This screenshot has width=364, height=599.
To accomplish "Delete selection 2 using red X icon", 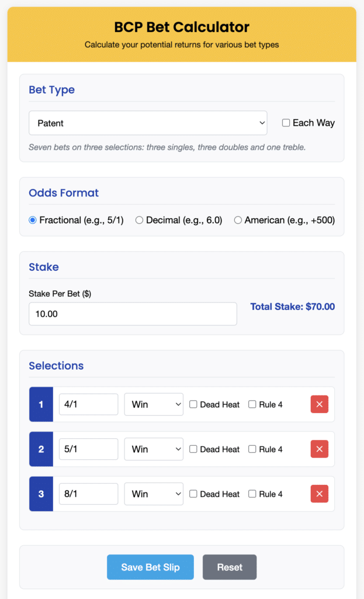I will coord(320,449).
